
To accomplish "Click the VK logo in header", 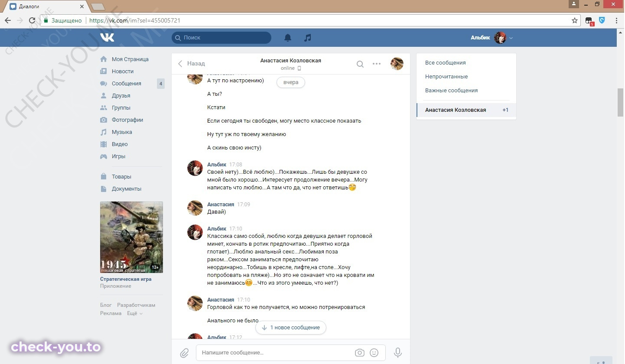I will click(x=107, y=38).
